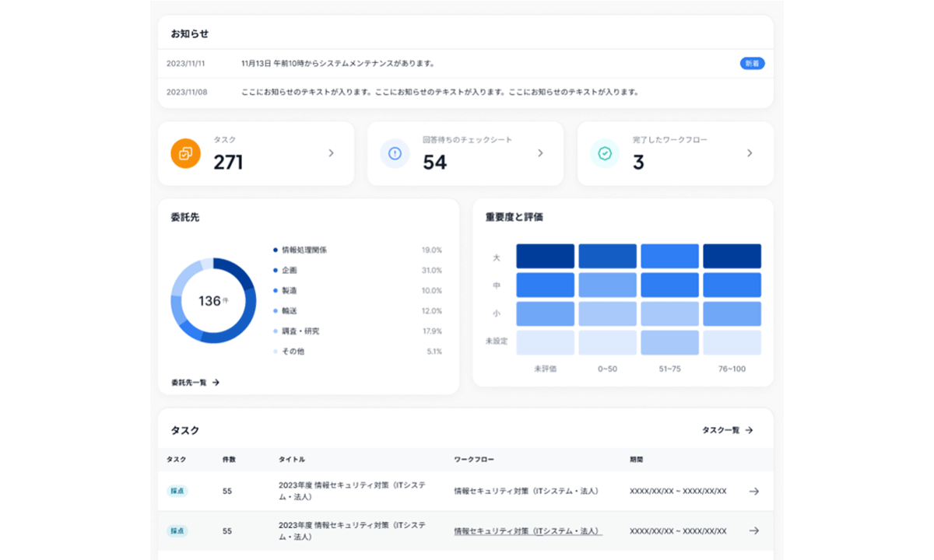Screen dimensions: 934x560
Task: Expand the 完了したワークフロー card chevron
Action: [x=750, y=153]
